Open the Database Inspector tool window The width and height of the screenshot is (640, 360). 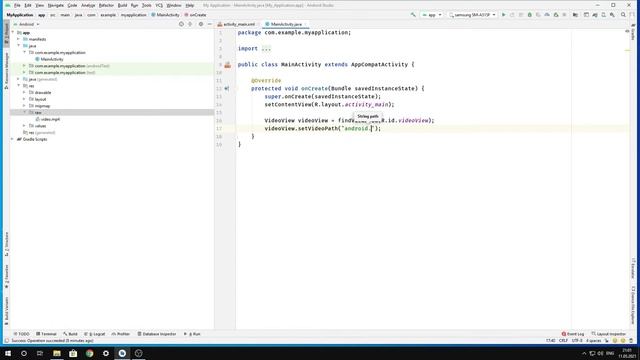tap(157, 334)
